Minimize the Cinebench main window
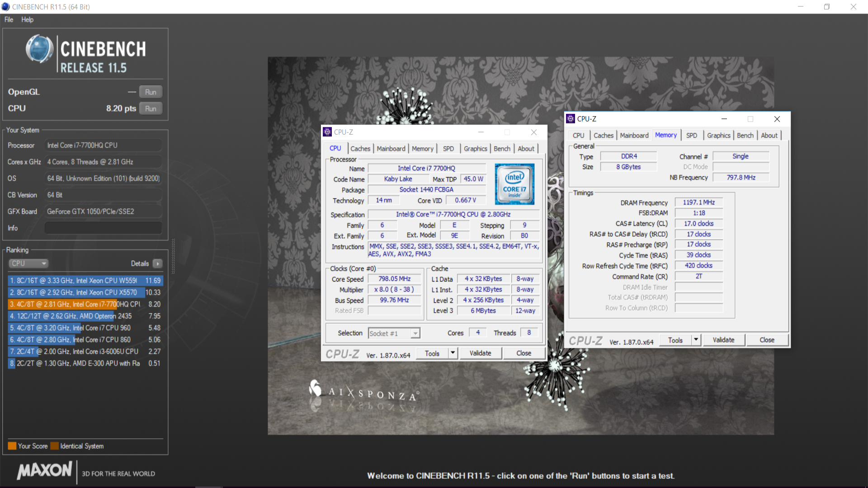 801,7
